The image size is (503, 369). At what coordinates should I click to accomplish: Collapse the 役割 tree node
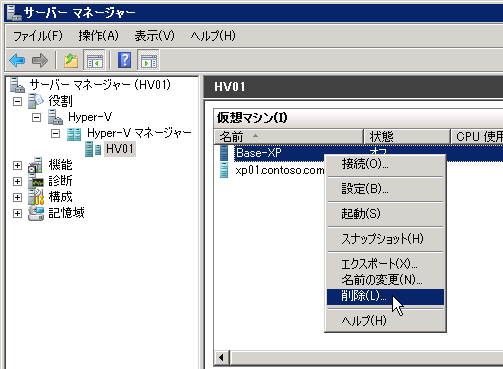(x=17, y=101)
